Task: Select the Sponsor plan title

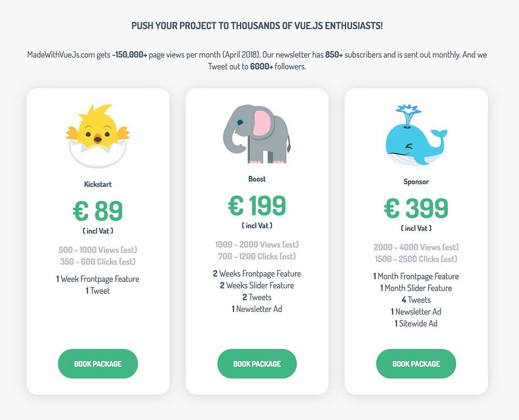Action: point(416,182)
